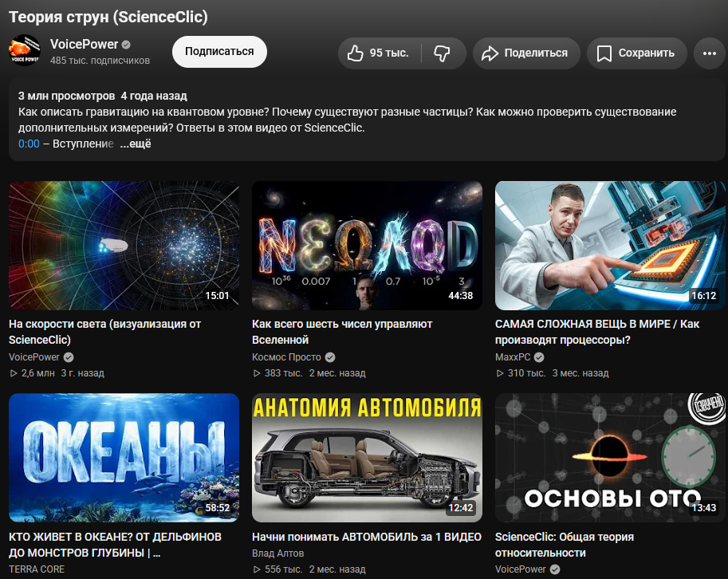This screenshot has height=579, width=728.
Task: Open the three-dot more actions menu
Action: click(x=710, y=53)
